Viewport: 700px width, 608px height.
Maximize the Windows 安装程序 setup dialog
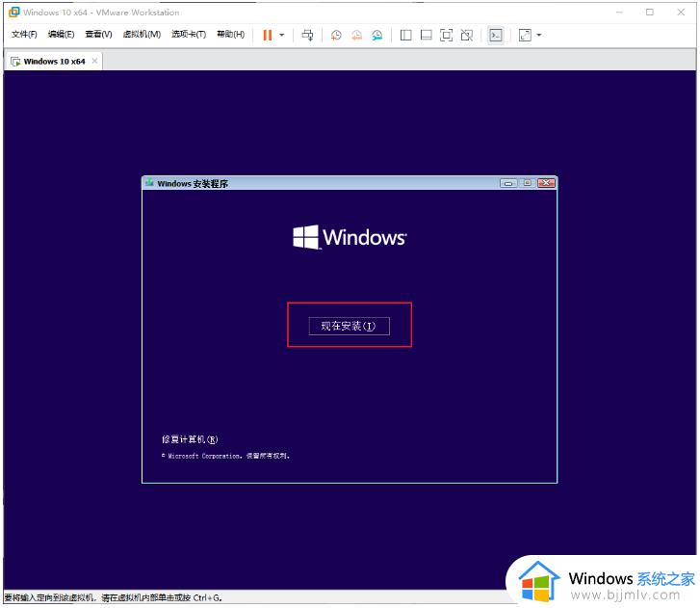528,183
